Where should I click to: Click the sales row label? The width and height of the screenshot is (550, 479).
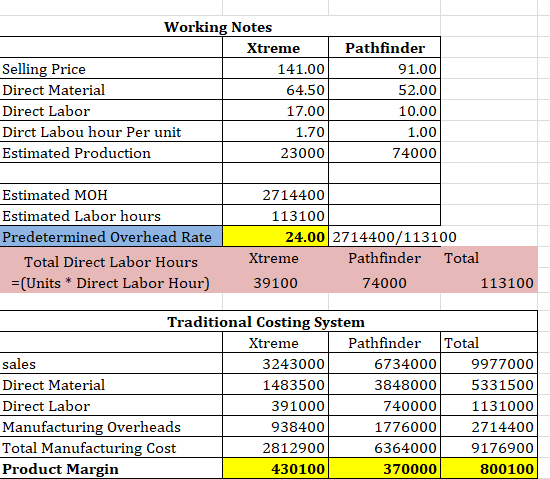[111, 364]
